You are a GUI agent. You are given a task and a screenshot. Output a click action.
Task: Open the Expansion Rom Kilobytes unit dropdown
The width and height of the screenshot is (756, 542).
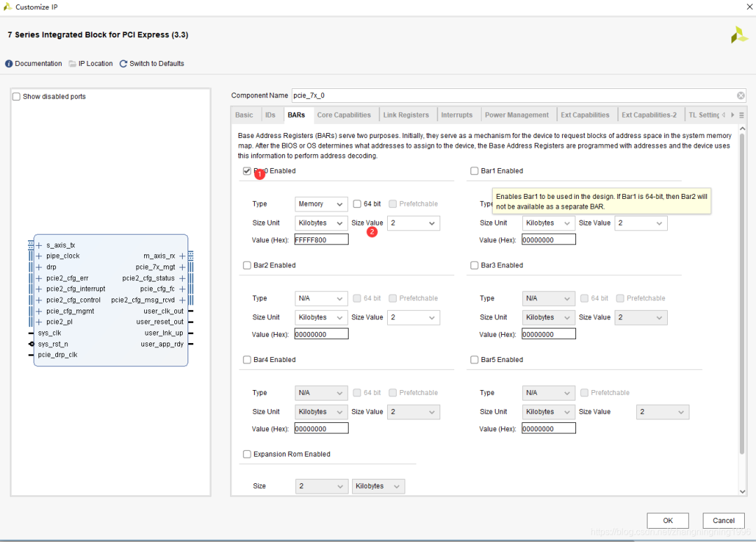point(378,486)
